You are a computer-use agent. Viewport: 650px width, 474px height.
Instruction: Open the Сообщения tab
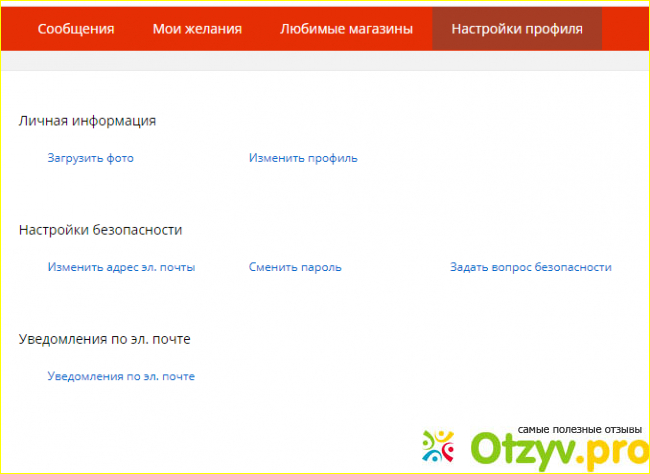(x=76, y=29)
